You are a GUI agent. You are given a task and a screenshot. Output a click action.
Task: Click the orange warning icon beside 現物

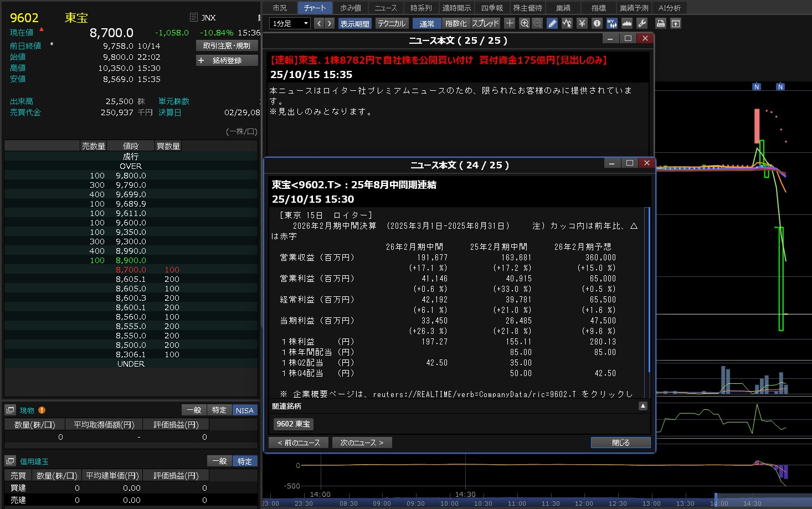[42, 410]
